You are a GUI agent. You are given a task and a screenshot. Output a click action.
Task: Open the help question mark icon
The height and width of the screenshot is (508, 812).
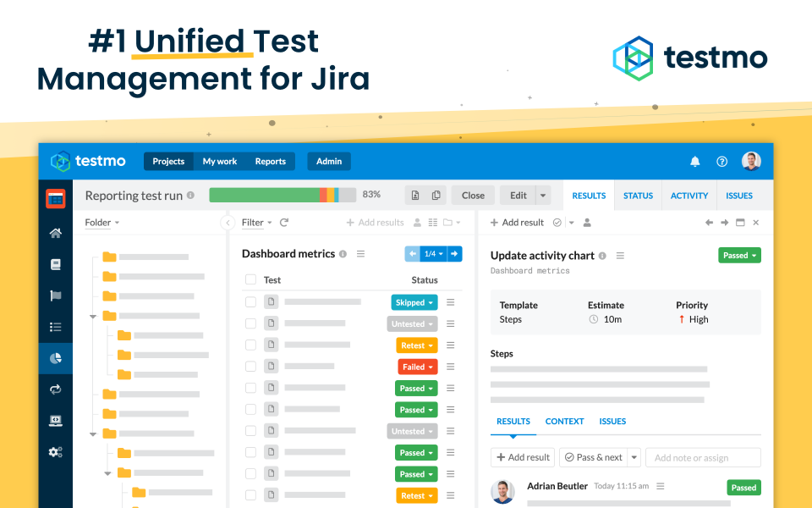721,162
